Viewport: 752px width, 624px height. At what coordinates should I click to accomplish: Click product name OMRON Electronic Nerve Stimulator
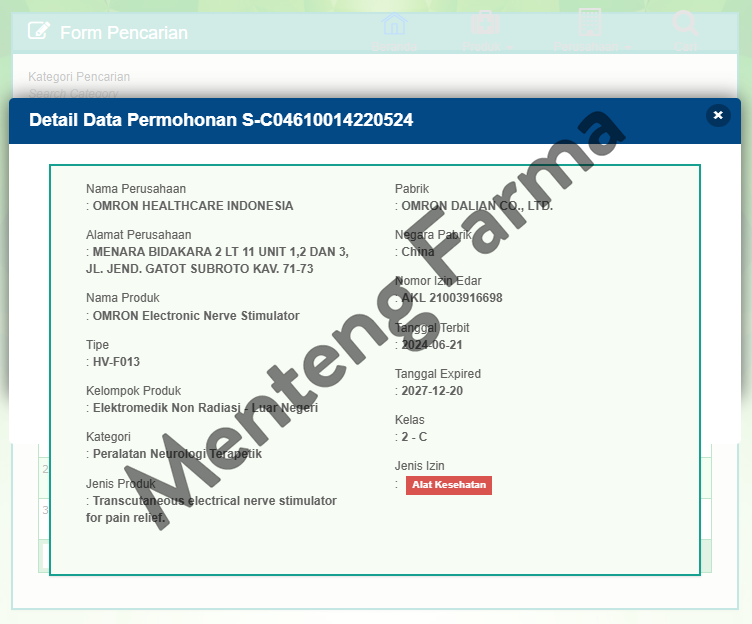pos(196,316)
